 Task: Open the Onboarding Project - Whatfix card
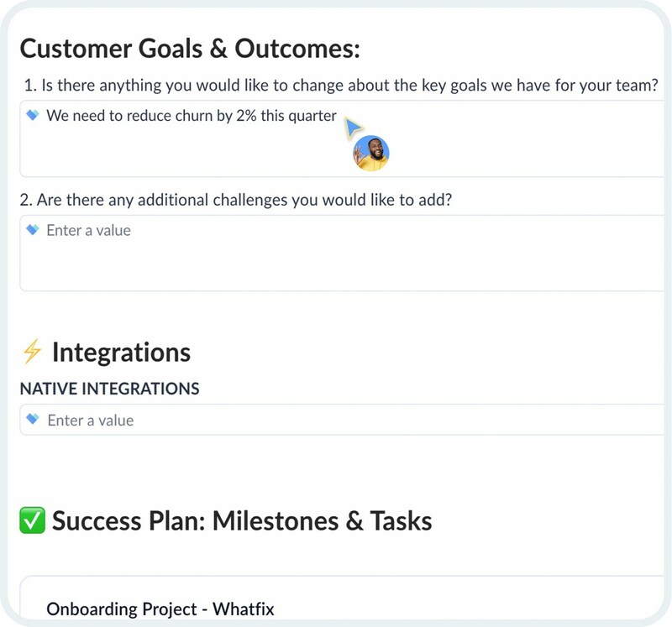coord(343,598)
